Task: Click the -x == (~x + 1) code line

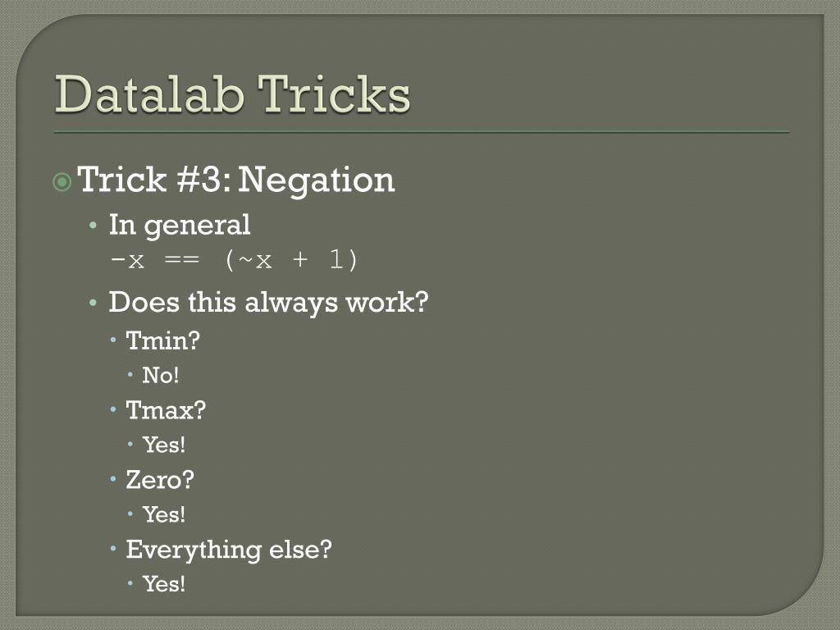Action: (234, 260)
